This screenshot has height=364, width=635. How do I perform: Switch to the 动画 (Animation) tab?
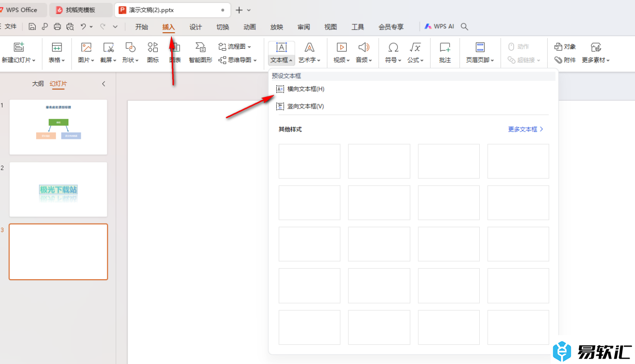pos(250,27)
